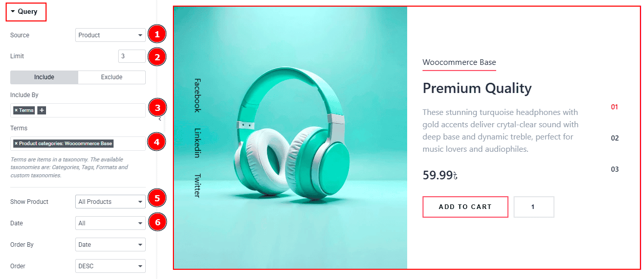Open the Twitter share link
Viewport: 644px width, 279px height.
[197, 185]
